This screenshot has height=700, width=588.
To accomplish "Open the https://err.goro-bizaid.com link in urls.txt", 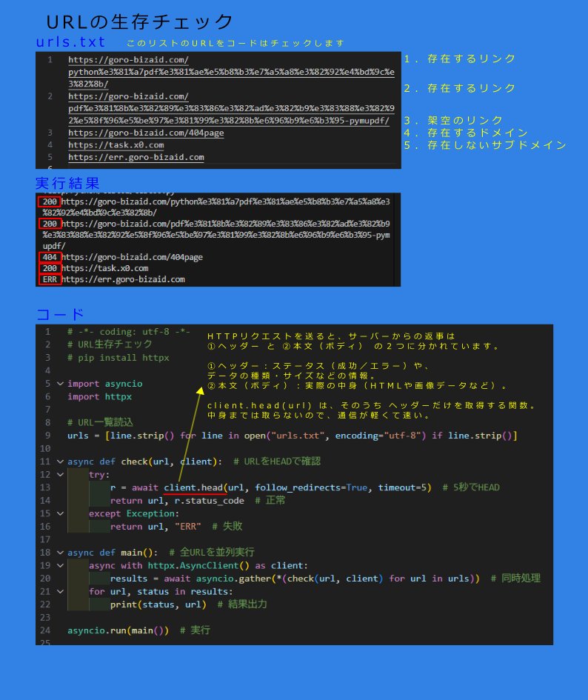I will click(136, 157).
